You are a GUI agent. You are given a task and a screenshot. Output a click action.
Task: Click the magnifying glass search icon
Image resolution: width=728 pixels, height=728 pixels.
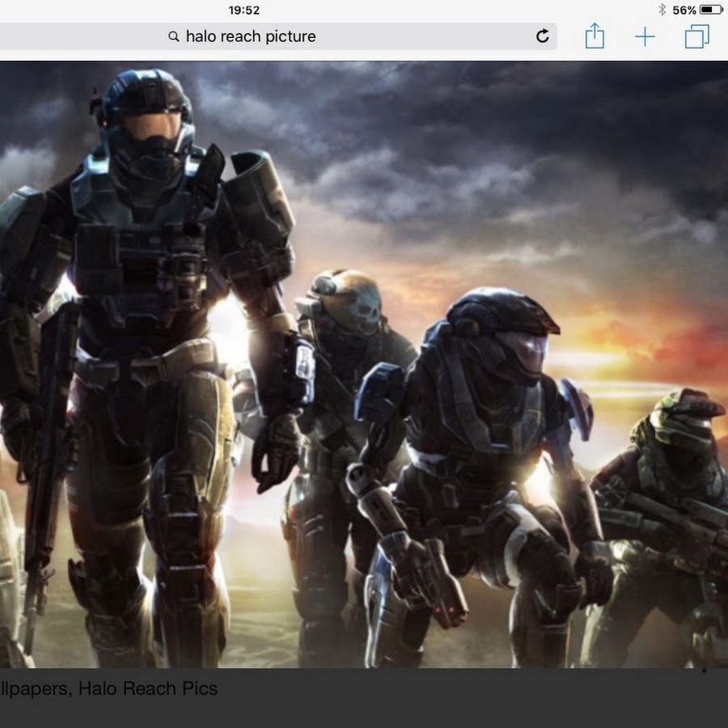(174, 36)
